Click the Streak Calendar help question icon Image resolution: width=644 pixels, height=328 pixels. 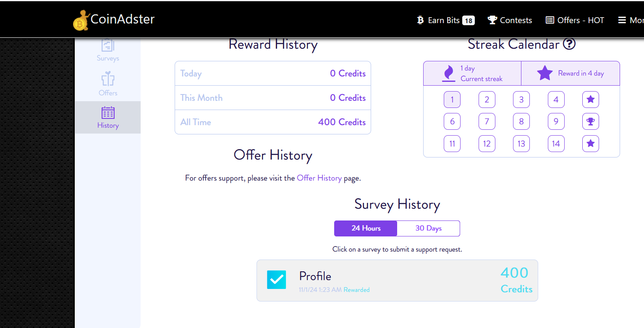click(x=569, y=44)
